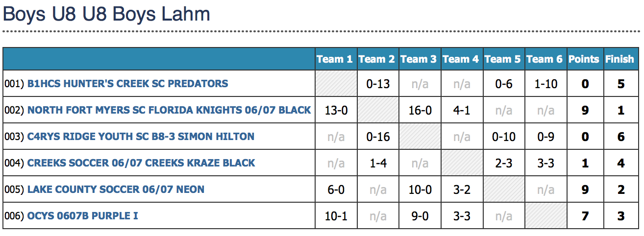Open C4RYS Ridge Youth SC B8-3 Simon Hilton

tap(141, 137)
